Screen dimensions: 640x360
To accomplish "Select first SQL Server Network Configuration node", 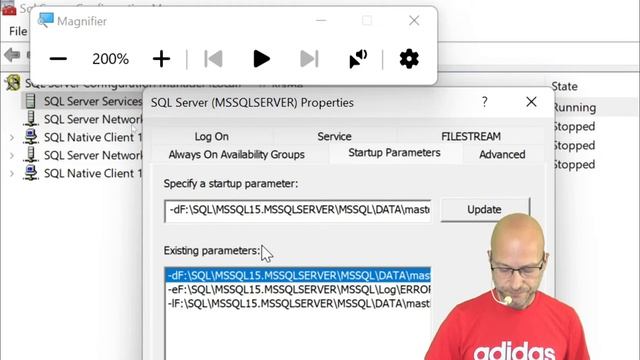I will pyautogui.click(x=93, y=119).
